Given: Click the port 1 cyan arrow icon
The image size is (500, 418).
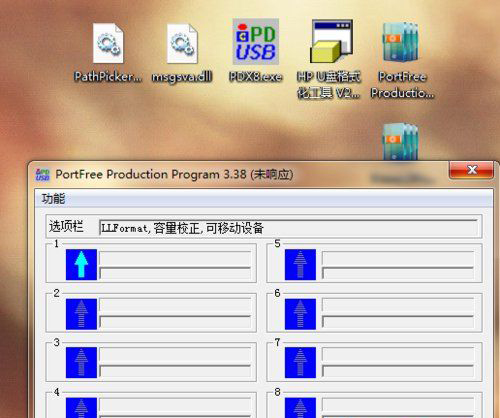Looking at the screenshot, I should [x=81, y=264].
